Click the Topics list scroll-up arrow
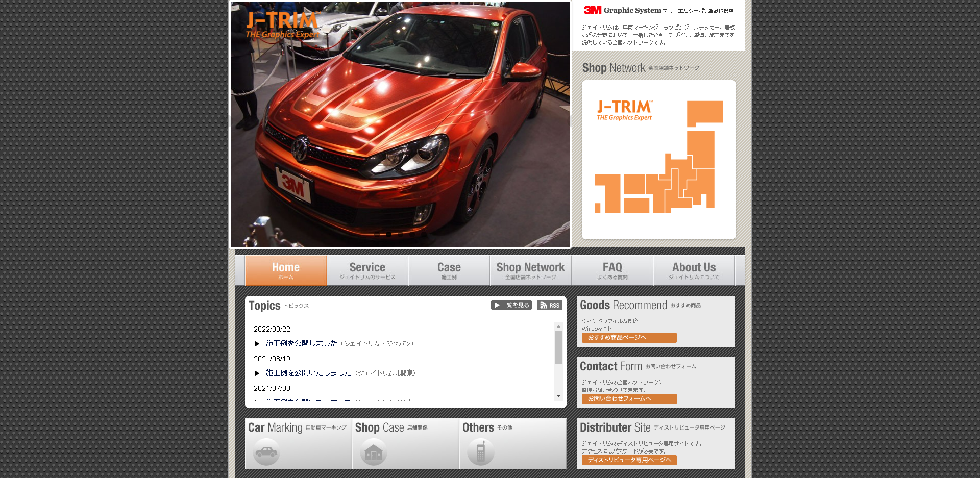 click(558, 326)
